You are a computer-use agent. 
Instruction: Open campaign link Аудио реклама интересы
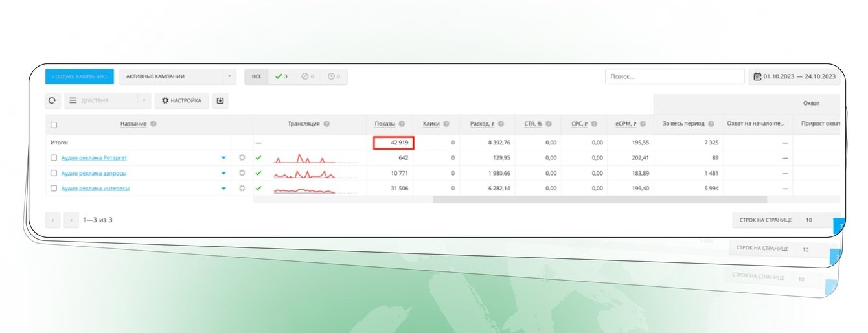pos(95,189)
